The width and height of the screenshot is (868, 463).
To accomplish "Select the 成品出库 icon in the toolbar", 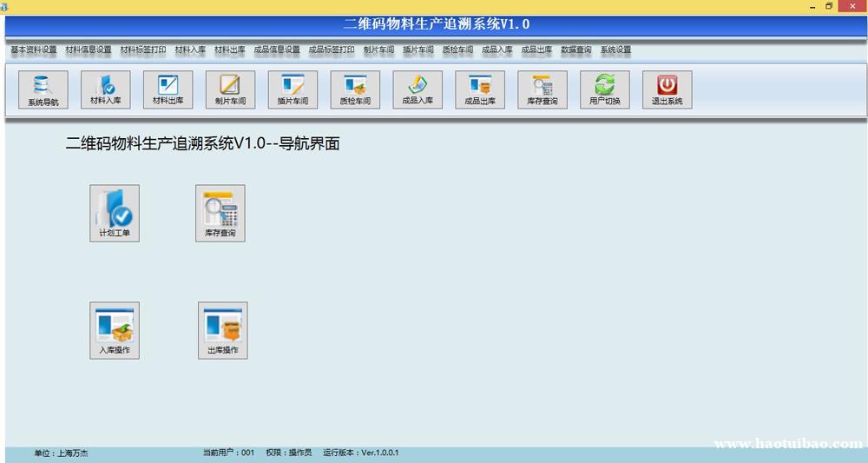I will point(480,89).
